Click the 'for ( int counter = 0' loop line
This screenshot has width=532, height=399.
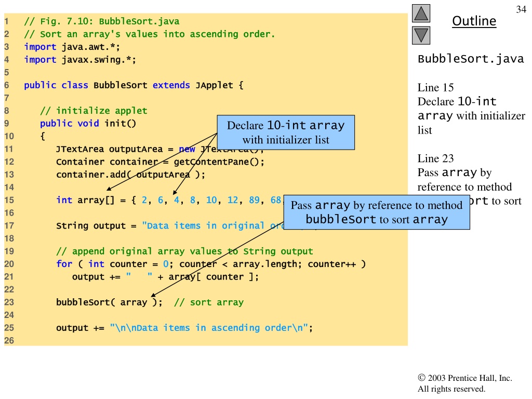pyautogui.click(x=211, y=264)
